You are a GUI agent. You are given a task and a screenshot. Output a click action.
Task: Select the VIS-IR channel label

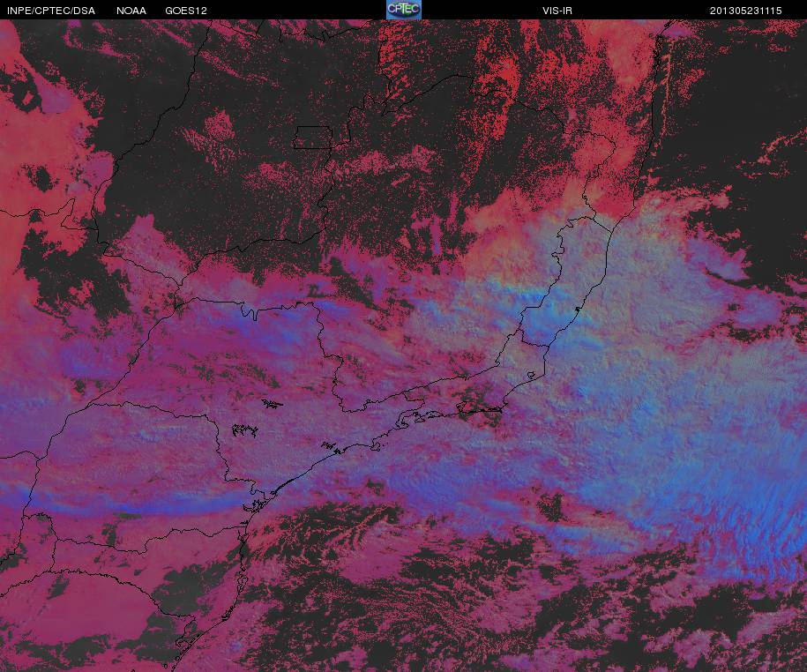(x=557, y=11)
